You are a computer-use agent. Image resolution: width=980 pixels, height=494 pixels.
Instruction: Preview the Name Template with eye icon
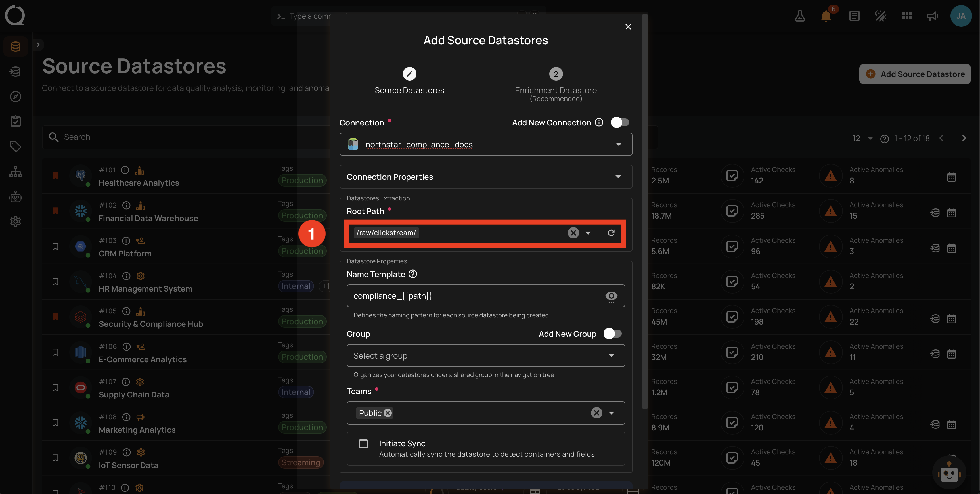(x=611, y=296)
